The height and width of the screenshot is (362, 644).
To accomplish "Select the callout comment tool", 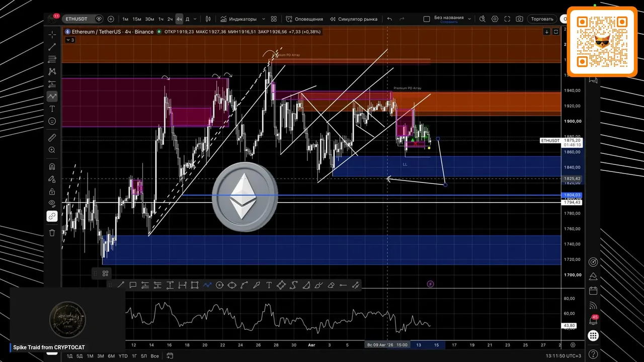I will pos(133,285).
